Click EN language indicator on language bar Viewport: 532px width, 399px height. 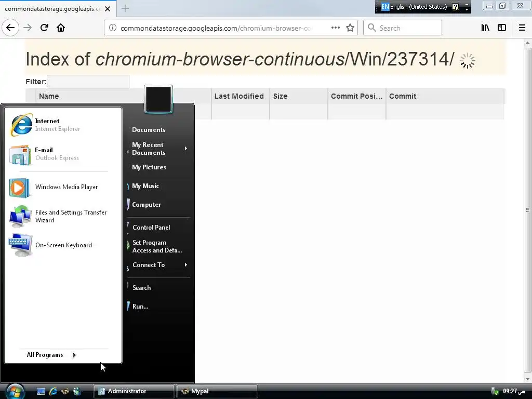pos(385,7)
